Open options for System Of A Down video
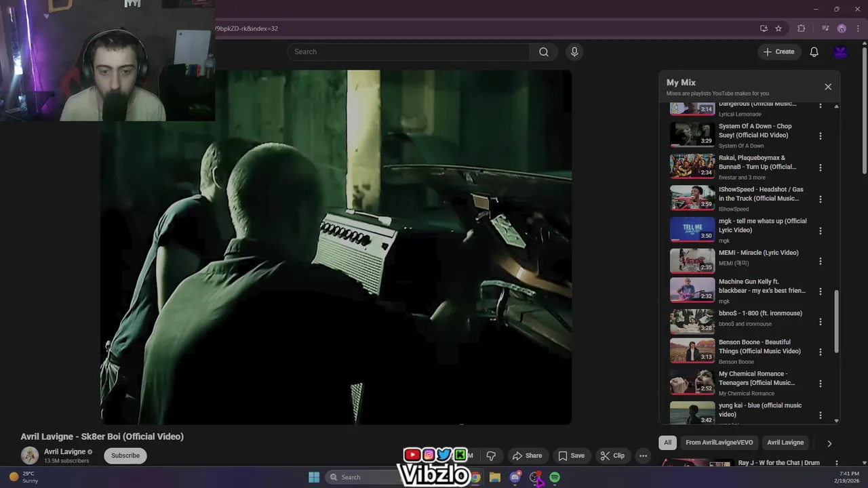 point(820,136)
